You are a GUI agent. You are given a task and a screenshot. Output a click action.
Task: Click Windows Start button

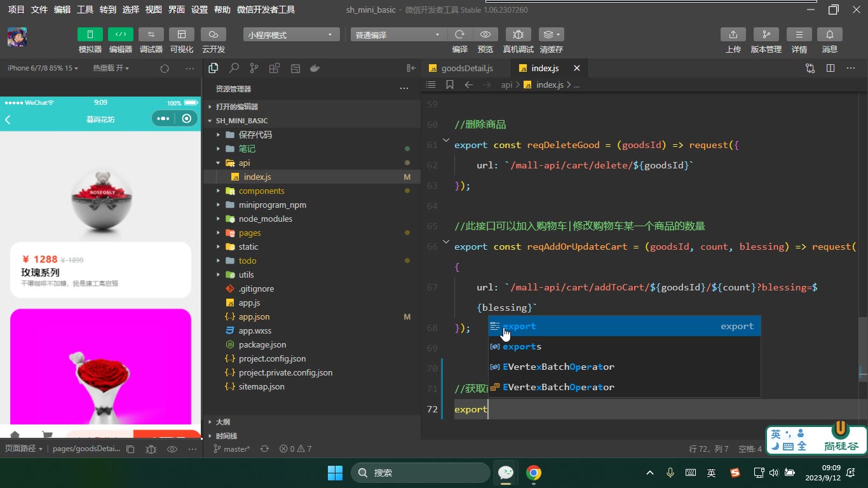[x=335, y=473]
